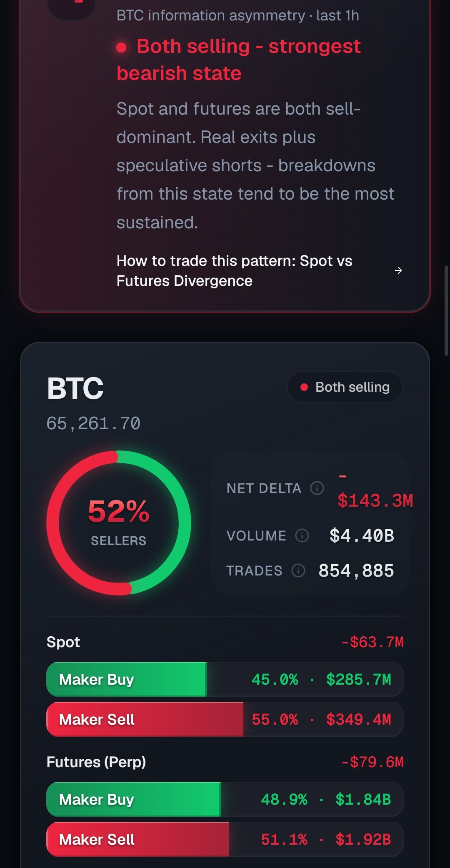Click the Net Delta info icon

tap(317, 488)
